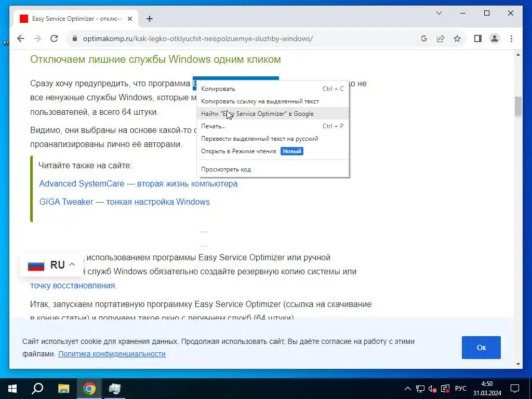Accept cookies with the Ок button
532x399 pixels.
tap(481, 348)
